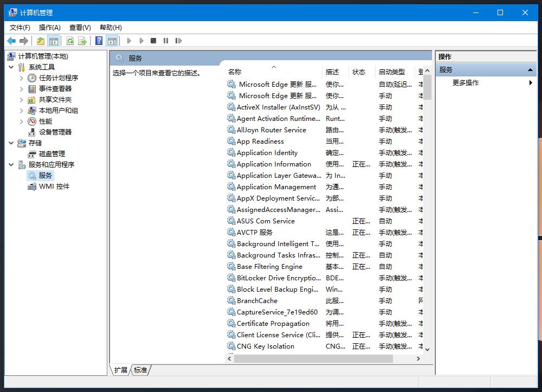Switch to the 扩展 tab
This screenshot has width=542, height=392.
[121, 370]
